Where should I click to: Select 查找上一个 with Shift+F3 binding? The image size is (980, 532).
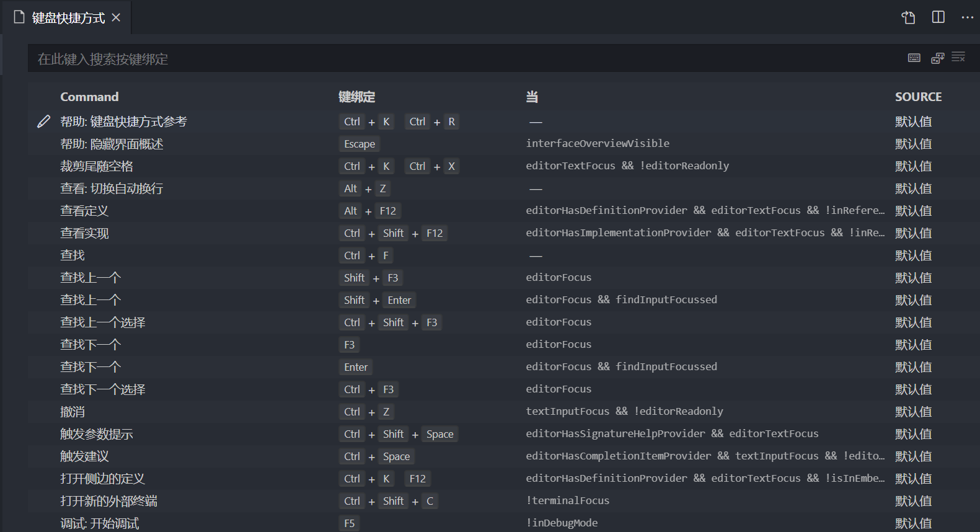click(90, 278)
